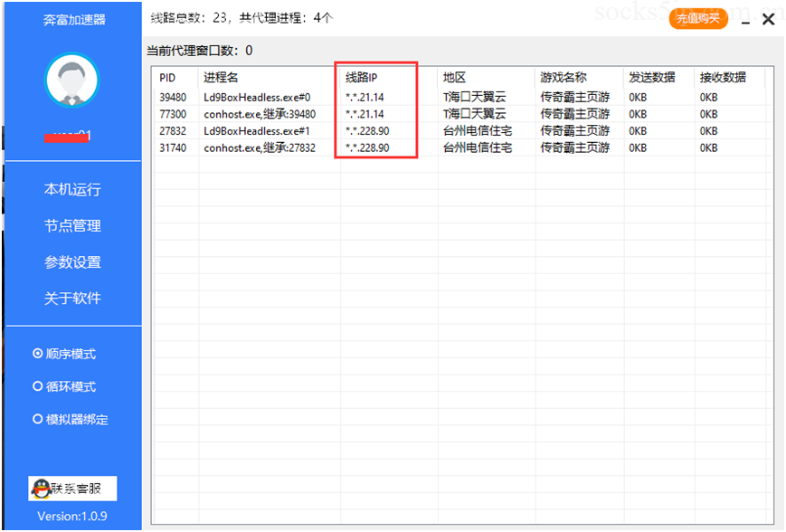Open 关于软件 section
The height and width of the screenshot is (532, 786).
(x=72, y=299)
